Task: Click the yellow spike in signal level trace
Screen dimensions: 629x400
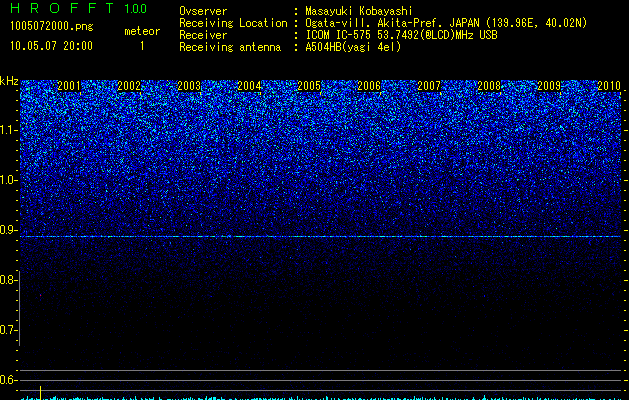Action: click(x=40, y=393)
